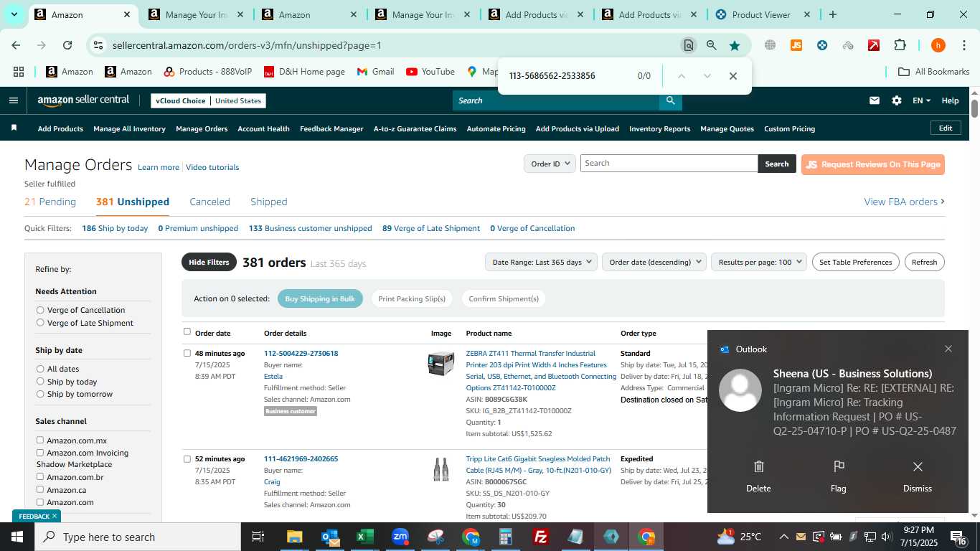The height and width of the screenshot is (551, 980).
Task: Click the order search input field
Action: (x=669, y=164)
